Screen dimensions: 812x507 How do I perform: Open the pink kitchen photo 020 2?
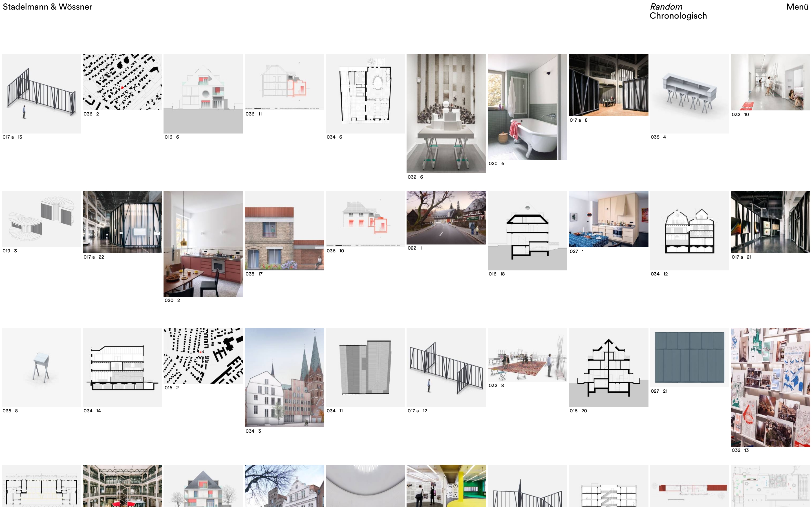pos(203,244)
